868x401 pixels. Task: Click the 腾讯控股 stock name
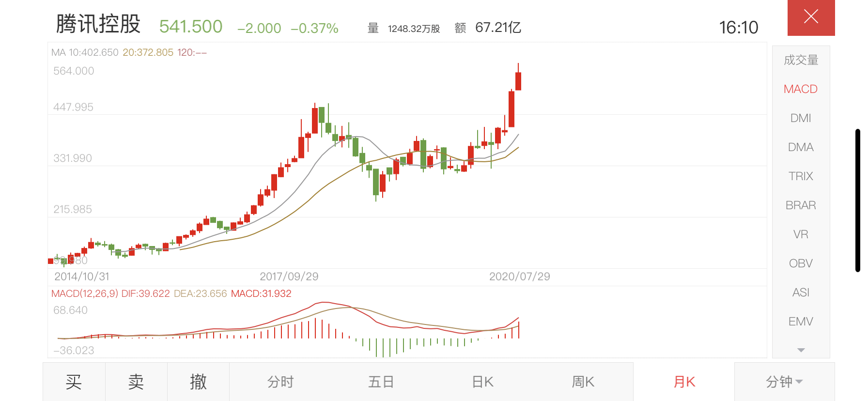click(x=98, y=24)
